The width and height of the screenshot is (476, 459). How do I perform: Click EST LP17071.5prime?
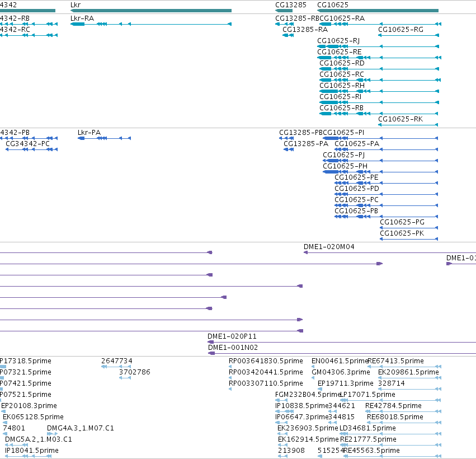(390, 400)
